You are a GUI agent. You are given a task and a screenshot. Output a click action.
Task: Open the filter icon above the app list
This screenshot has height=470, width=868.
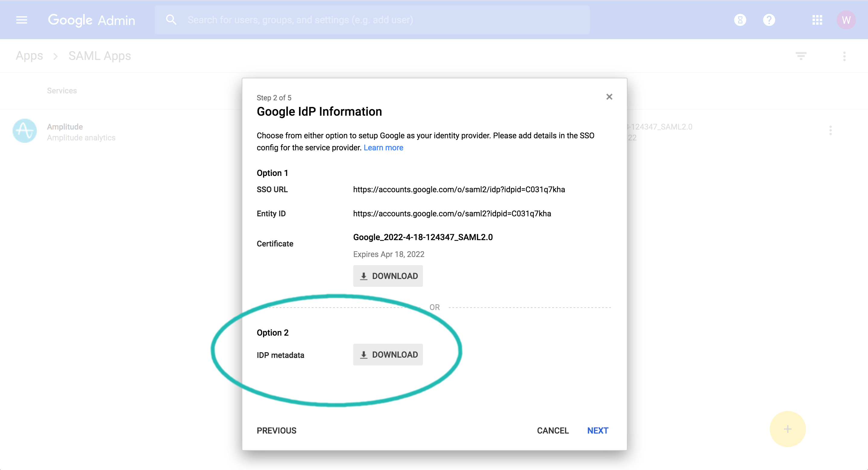[x=801, y=56]
